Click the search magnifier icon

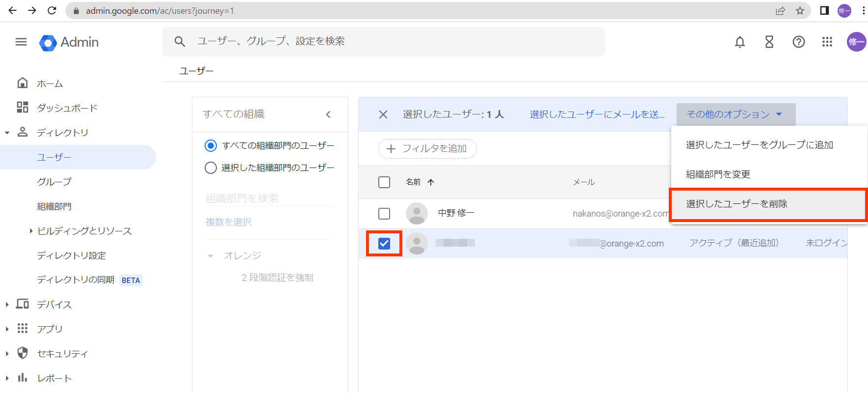[180, 42]
